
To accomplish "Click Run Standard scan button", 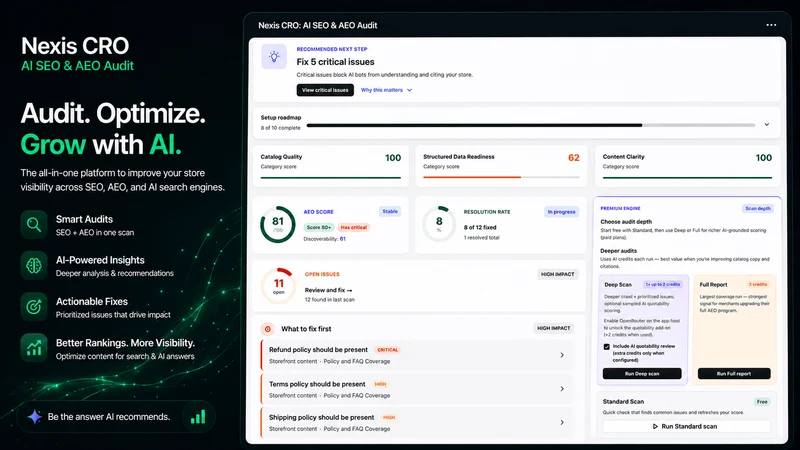I will click(x=686, y=427).
